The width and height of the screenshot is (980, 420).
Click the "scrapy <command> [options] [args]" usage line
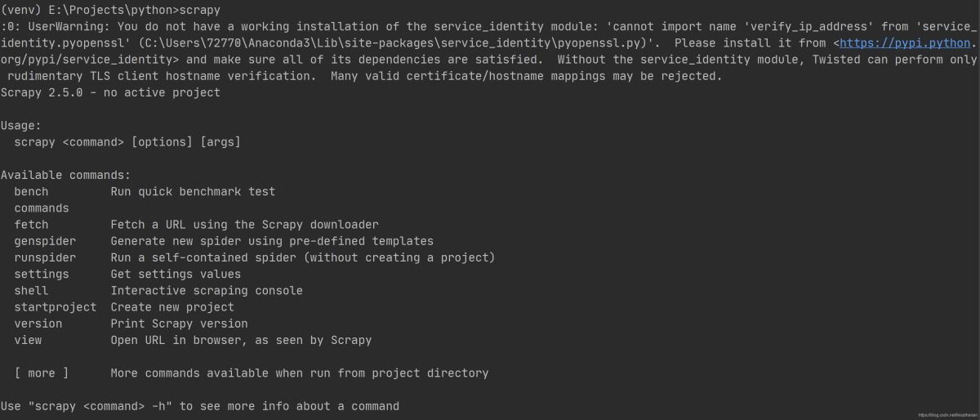[x=127, y=142]
